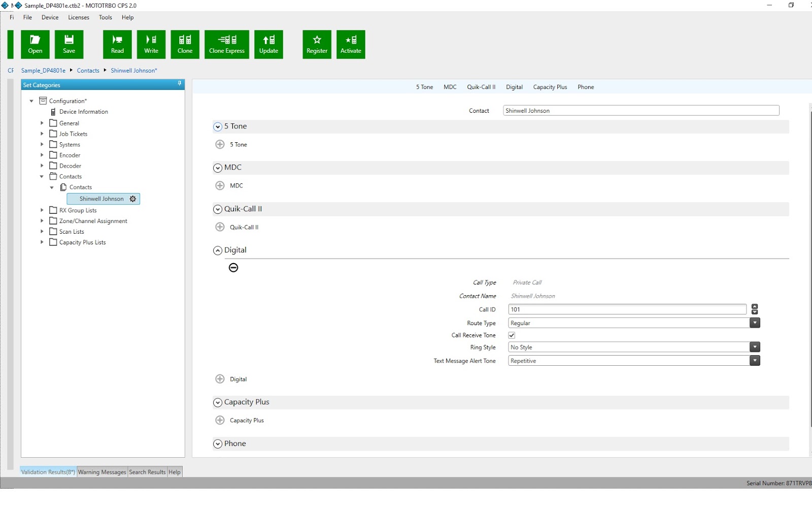Click the gear icon beside Shinwell Johnson
Screen dimensions: 812x508
click(x=133, y=199)
